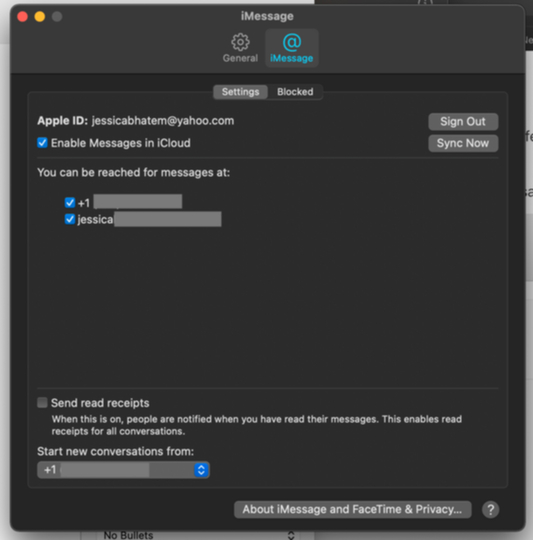Expand the No Bullets dropdown behind window
Viewport: 533px width, 540px height.
pyautogui.click(x=291, y=535)
